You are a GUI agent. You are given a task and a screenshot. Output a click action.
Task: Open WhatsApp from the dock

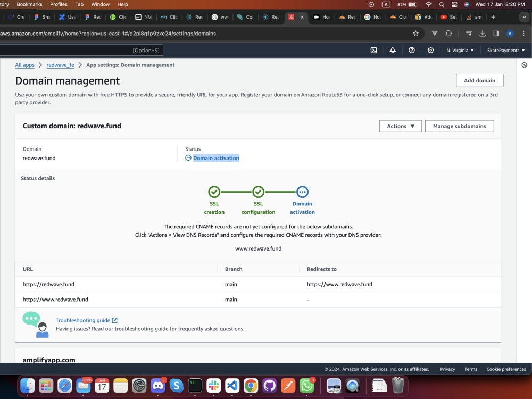pos(307,386)
